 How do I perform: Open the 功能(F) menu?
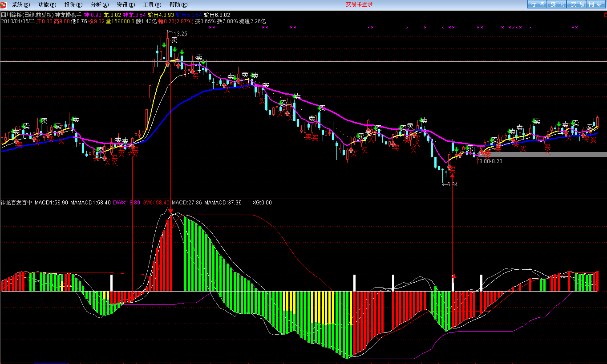click(x=47, y=4)
